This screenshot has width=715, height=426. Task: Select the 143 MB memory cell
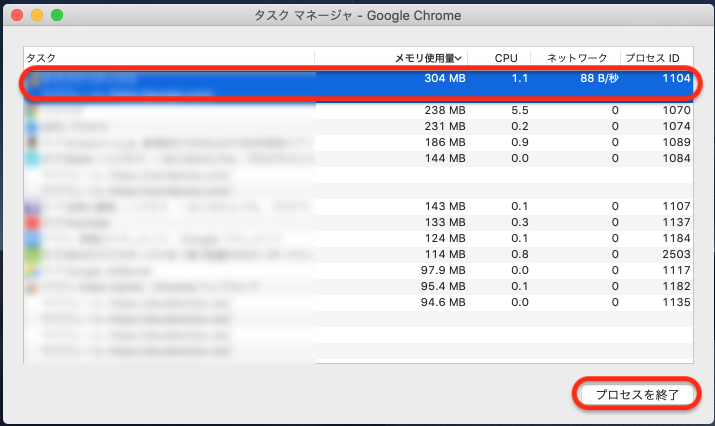[445, 206]
